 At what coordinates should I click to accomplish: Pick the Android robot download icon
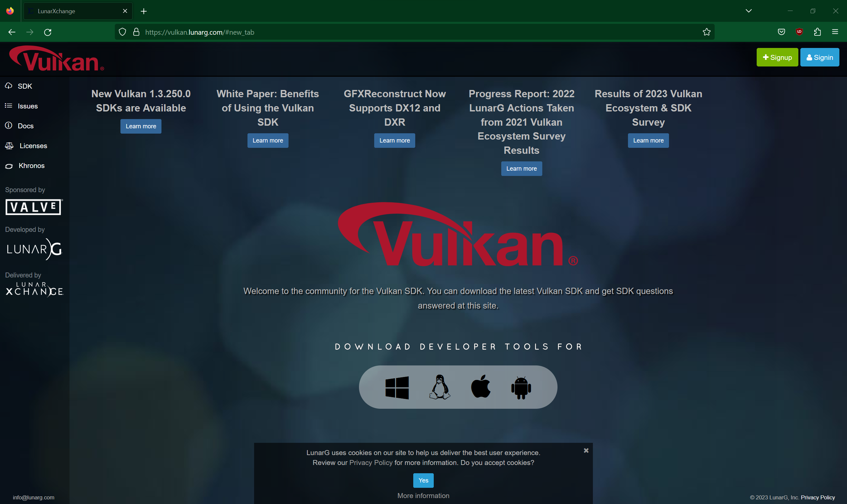(x=520, y=387)
